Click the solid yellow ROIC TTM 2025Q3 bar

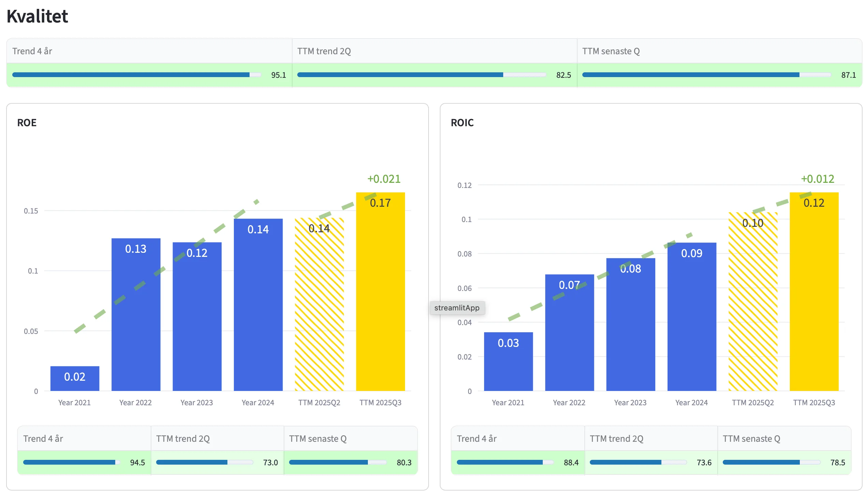814,293
